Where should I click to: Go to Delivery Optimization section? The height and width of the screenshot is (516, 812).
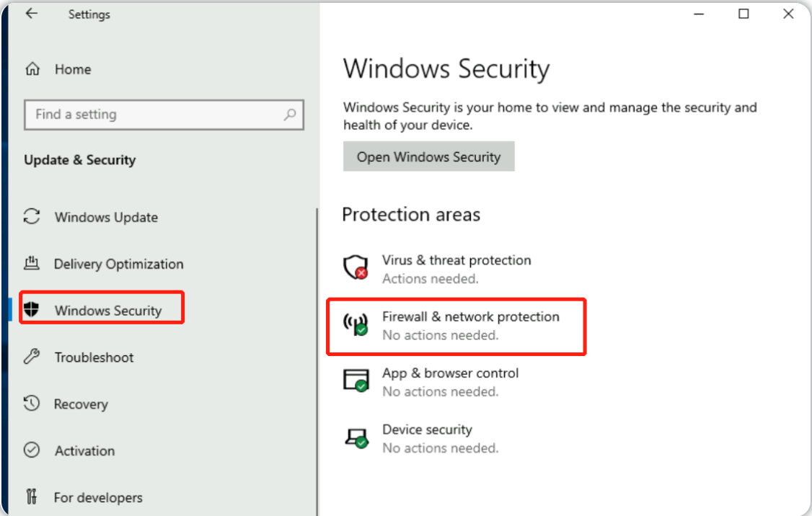point(118,264)
